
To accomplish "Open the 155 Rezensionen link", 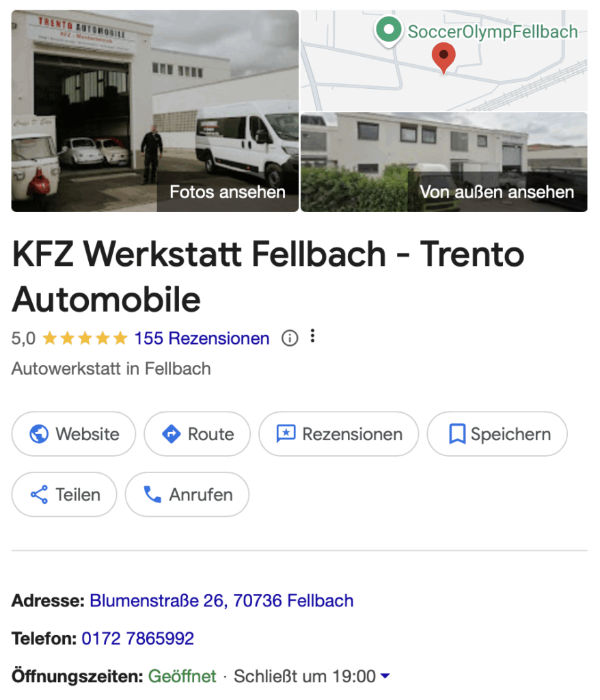I will (202, 338).
